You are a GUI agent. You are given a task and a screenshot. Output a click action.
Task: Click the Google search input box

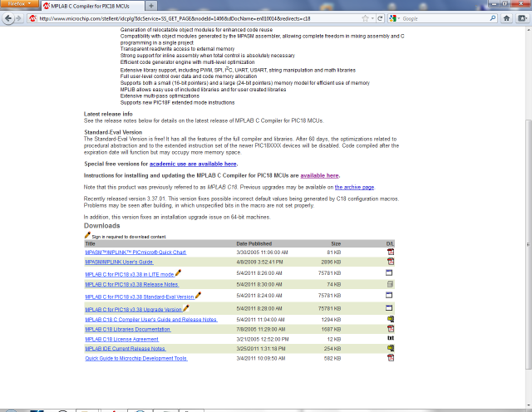coord(445,18)
